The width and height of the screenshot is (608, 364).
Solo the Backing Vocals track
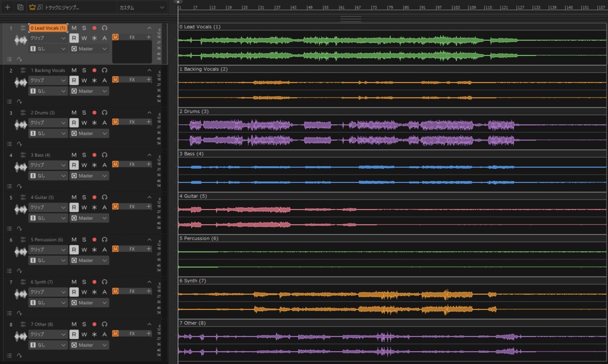coord(84,70)
